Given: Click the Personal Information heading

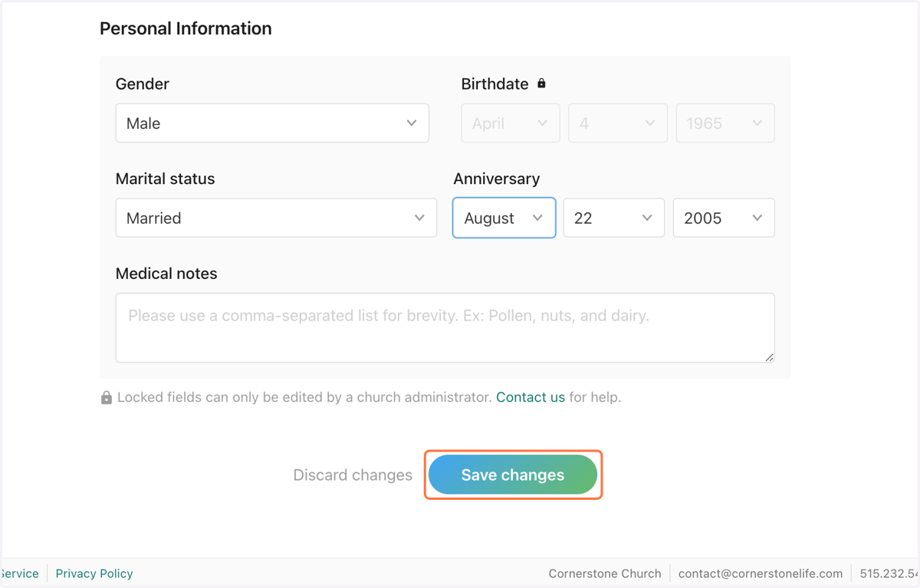Looking at the screenshot, I should [186, 28].
